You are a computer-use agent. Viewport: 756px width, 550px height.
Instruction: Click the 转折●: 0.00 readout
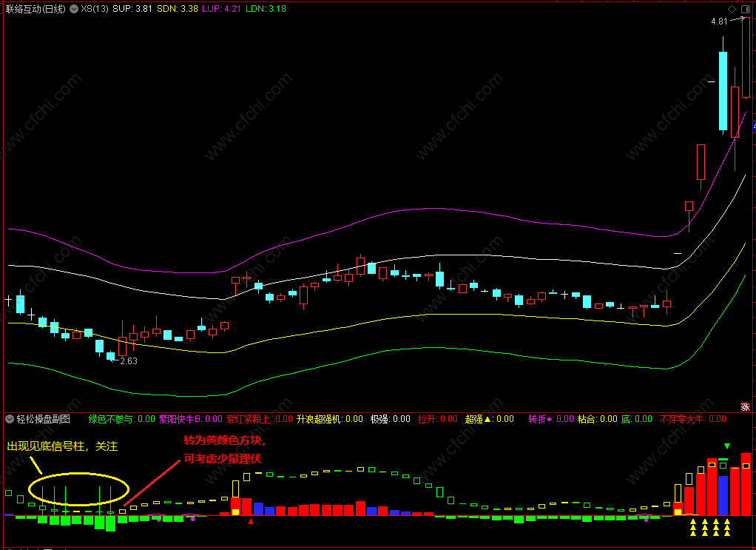tap(550, 419)
